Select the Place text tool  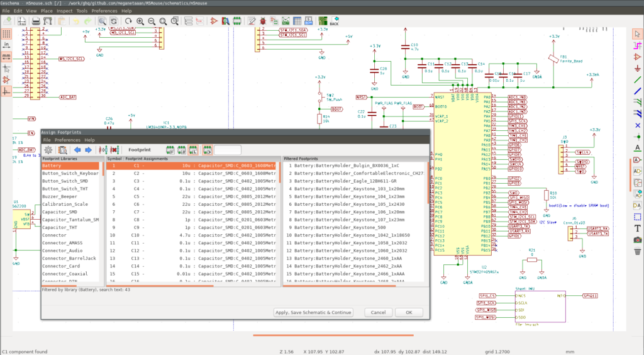coord(638,228)
